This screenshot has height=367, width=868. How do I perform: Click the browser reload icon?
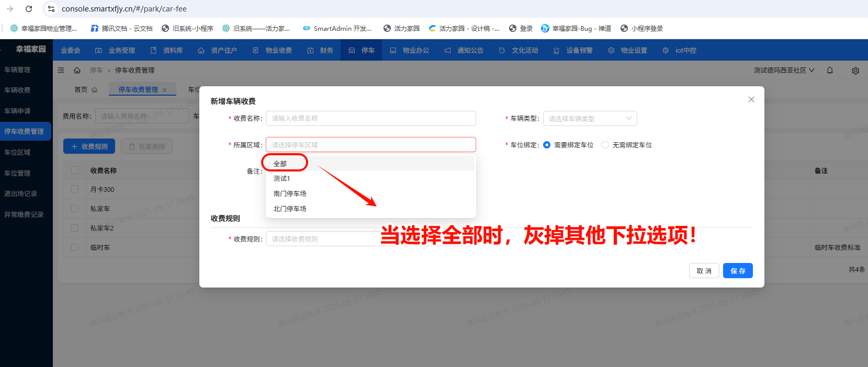point(29,9)
